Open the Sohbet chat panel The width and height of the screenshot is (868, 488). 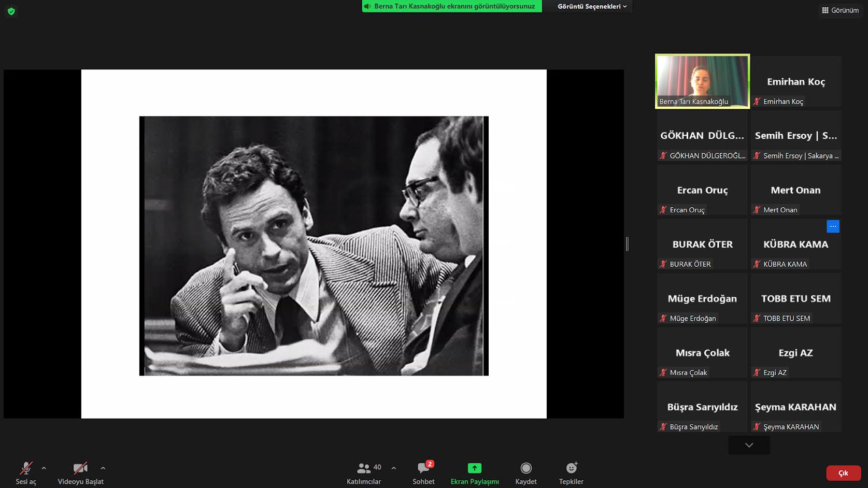(423, 473)
